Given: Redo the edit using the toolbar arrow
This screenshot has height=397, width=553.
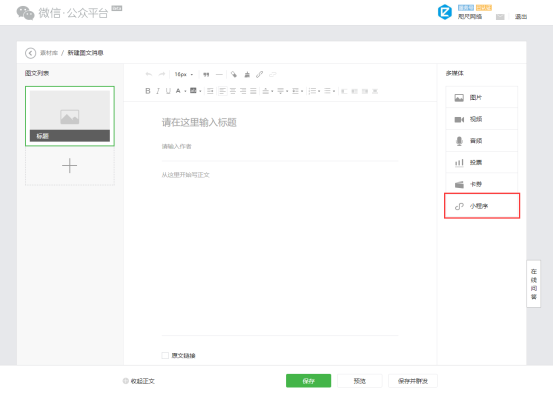Looking at the screenshot, I should click(162, 74).
